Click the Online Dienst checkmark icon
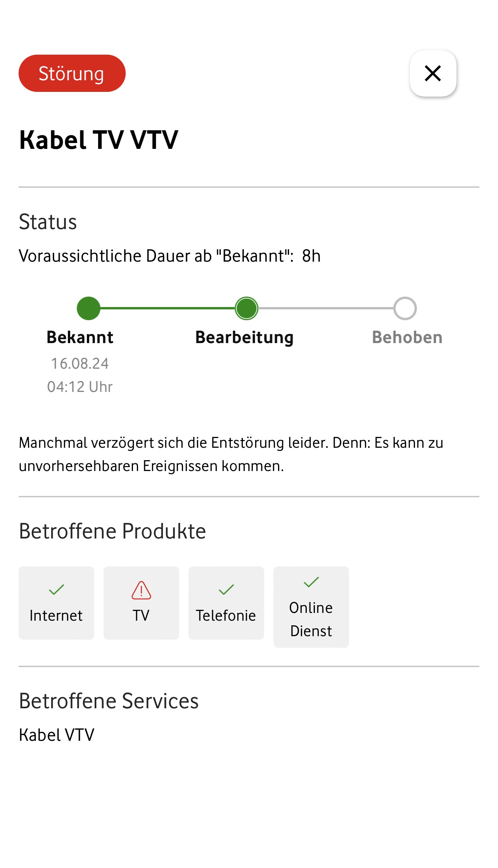The width and height of the screenshot is (498, 868). click(x=311, y=582)
